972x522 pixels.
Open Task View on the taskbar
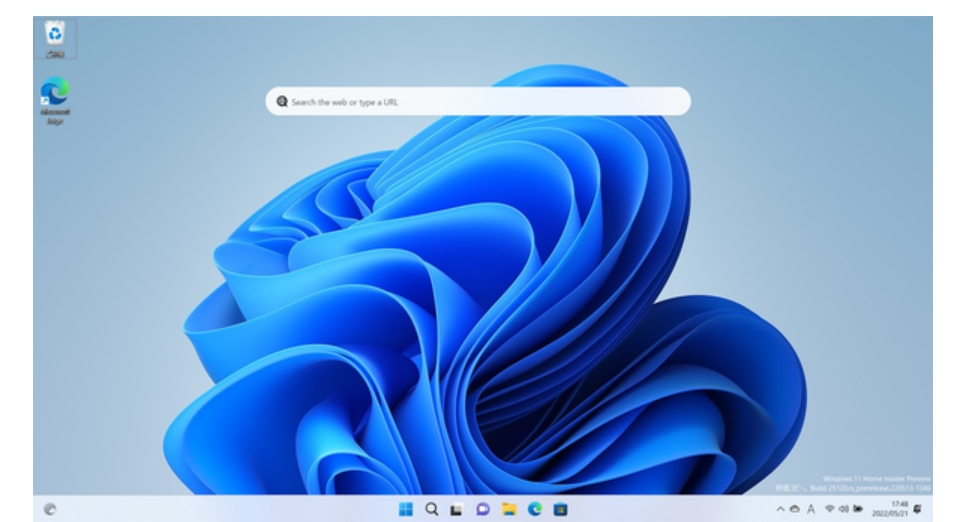tap(457, 509)
